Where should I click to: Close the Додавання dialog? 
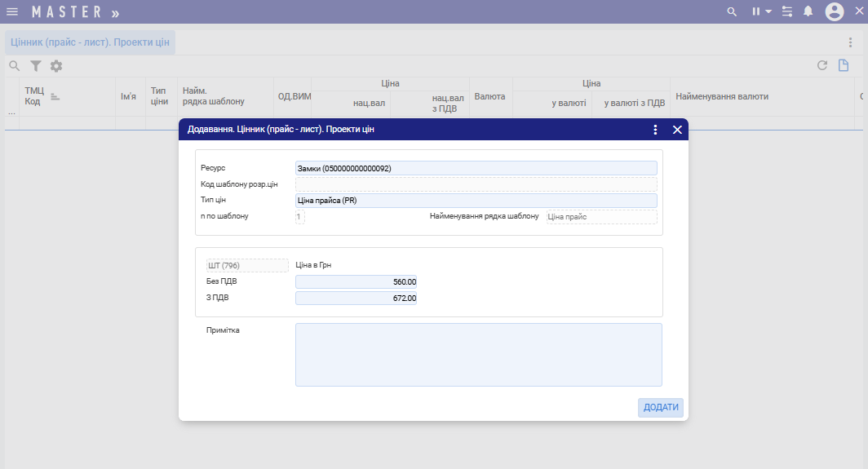(x=677, y=130)
